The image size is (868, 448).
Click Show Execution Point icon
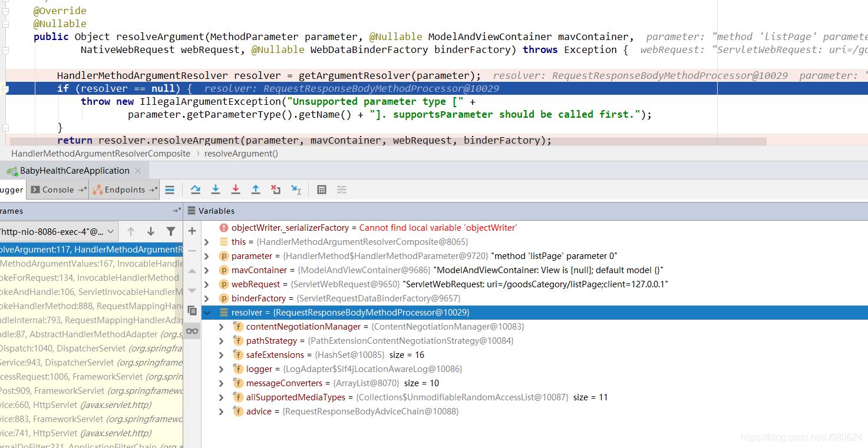pyautogui.click(x=170, y=190)
